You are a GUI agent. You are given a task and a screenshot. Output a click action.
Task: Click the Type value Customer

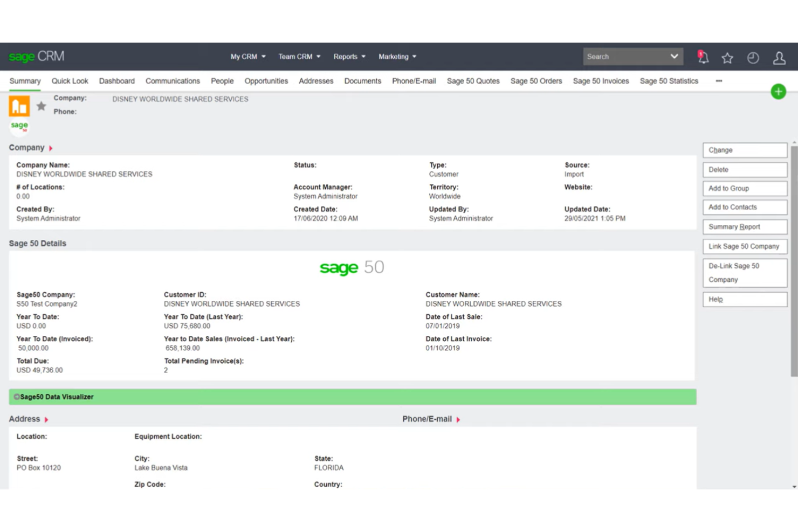(x=444, y=175)
